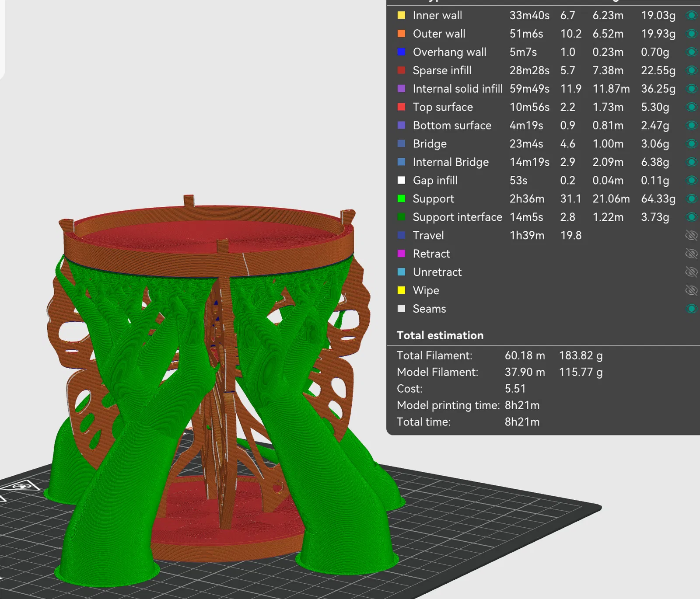Click the red Top surface color swatch
Image resolution: width=700 pixels, height=599 pixels.
(401, 107)
